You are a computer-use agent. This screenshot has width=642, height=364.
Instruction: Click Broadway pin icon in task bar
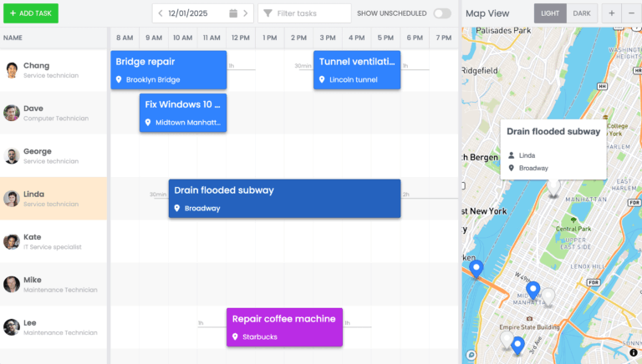[177, 208]
